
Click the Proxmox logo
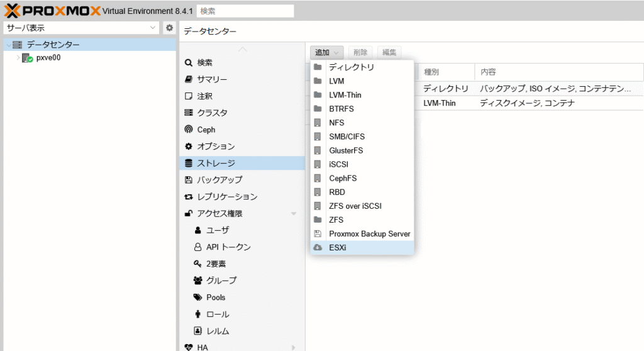(x=53, y=11)
